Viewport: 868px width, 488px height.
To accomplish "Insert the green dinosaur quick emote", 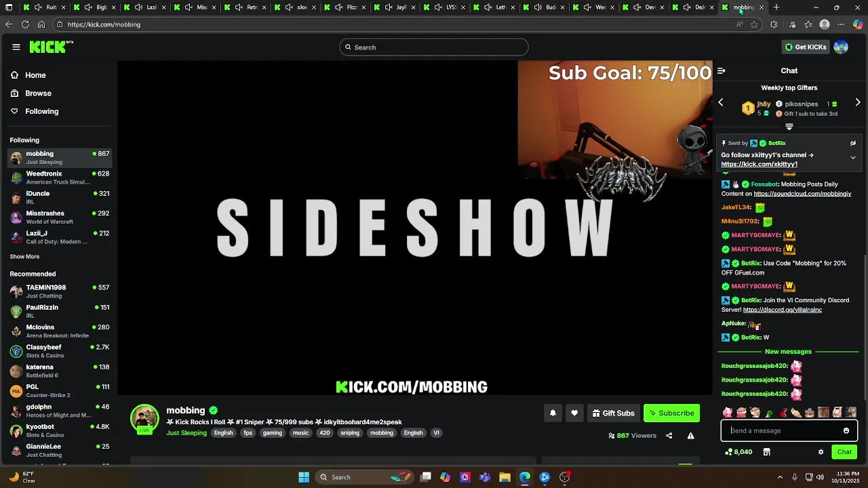I will [769, 412].
